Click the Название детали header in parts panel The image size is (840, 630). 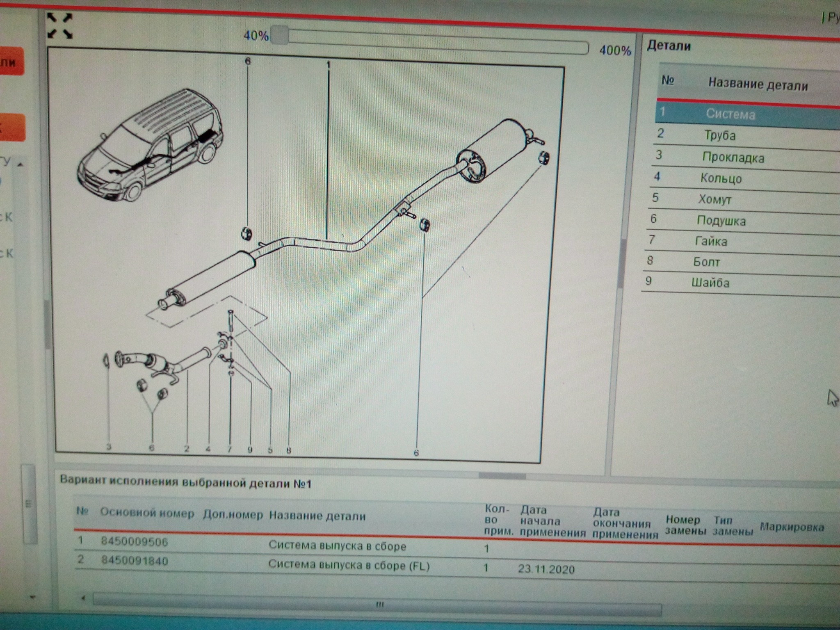[758, 85]
